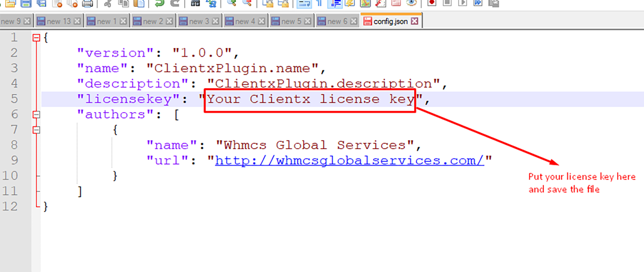Image resolution: width=644 pixels, height=272 pixels.
Task: Close the new 2 tab
Action: (170, 21)
